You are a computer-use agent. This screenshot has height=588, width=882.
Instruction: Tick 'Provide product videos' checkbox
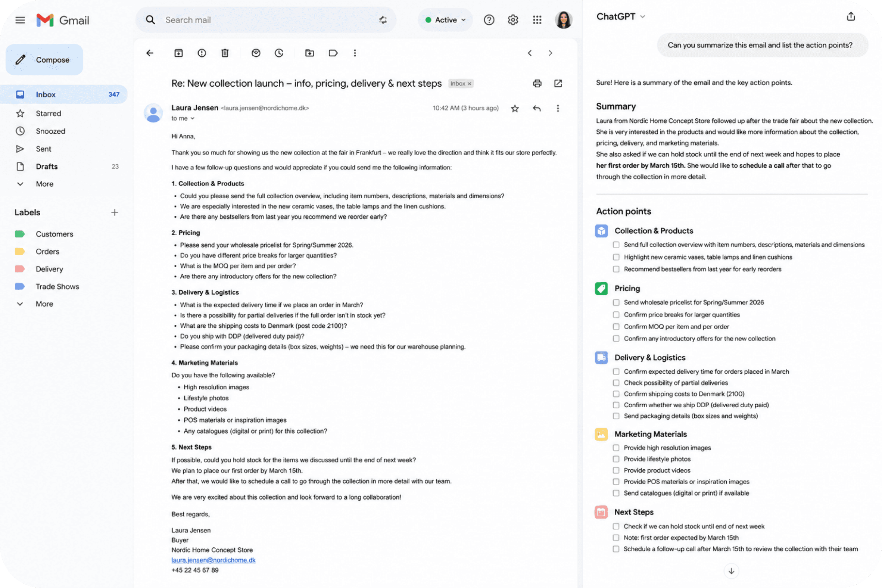(616, 470)
